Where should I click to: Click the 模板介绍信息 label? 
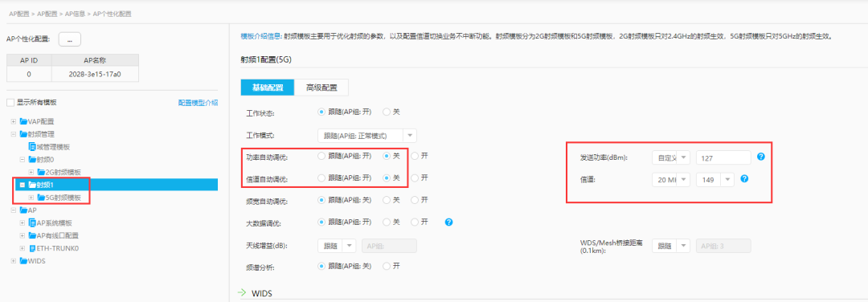pos(261,36)
